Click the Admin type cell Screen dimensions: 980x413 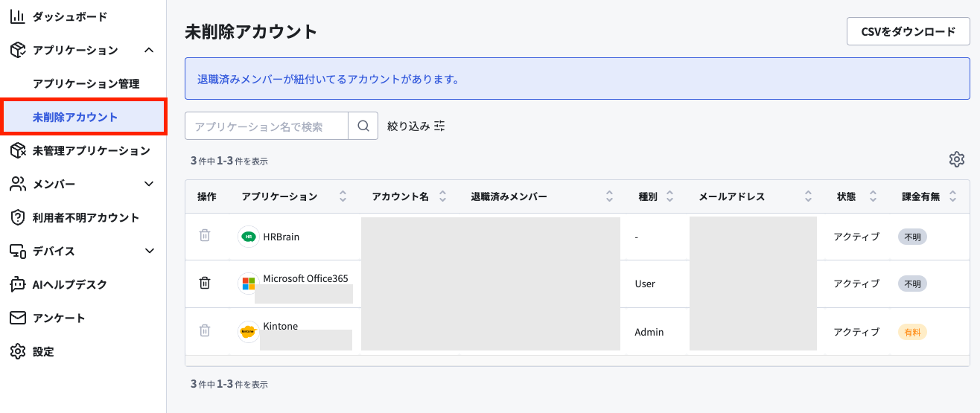[x=649, y=331]
